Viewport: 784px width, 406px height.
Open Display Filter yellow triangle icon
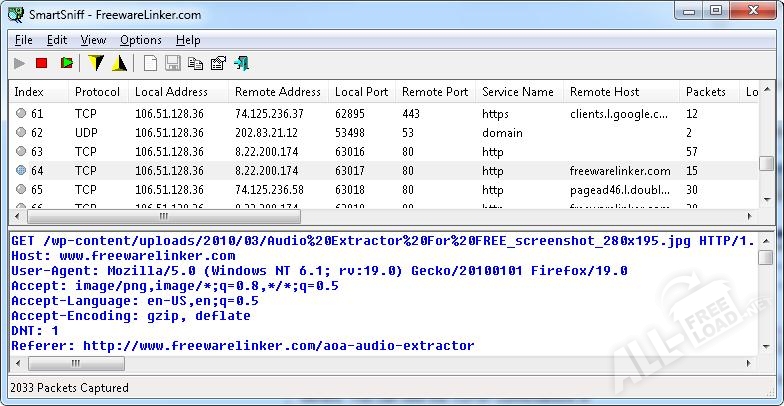(120, 64)
